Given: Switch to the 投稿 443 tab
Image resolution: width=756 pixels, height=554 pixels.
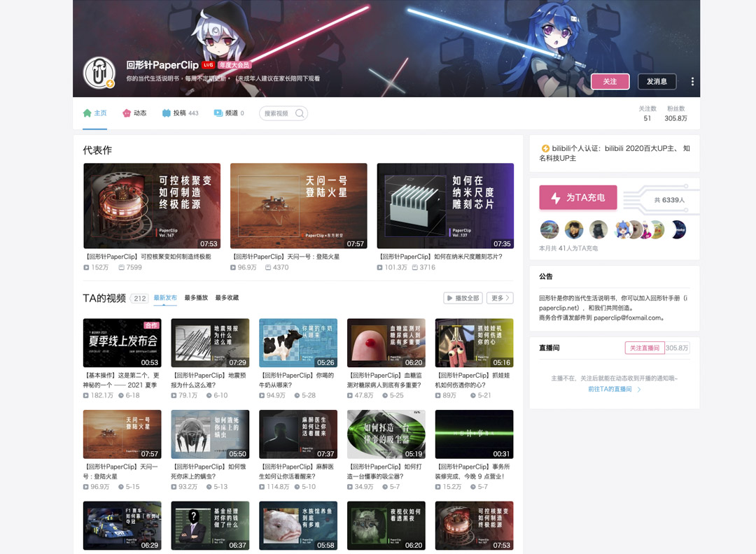Looking at the screenshot, I should click(x=181, y=113).
